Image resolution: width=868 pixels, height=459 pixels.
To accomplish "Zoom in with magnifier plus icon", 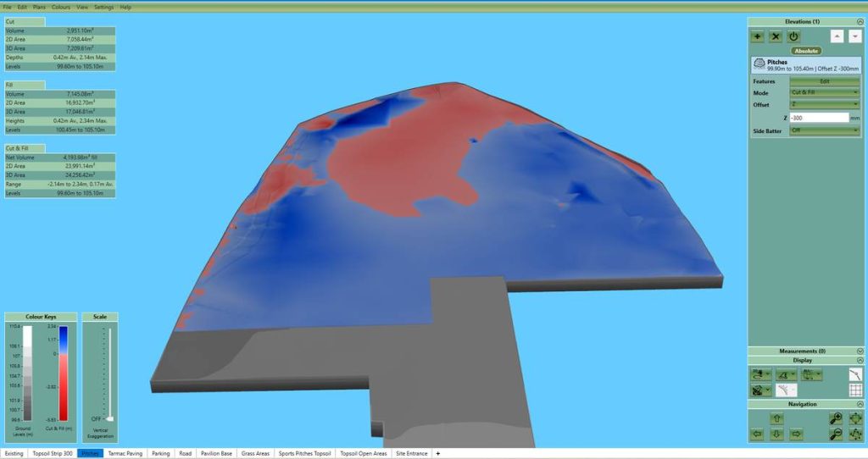I will [837, 418].
